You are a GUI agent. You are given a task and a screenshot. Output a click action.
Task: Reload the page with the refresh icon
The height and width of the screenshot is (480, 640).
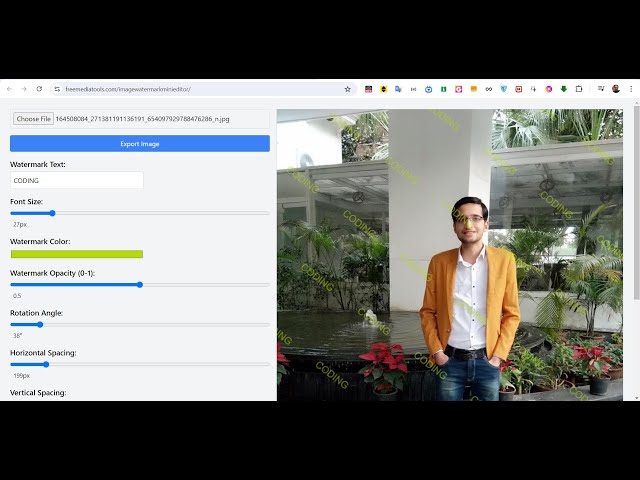point(39,89)
